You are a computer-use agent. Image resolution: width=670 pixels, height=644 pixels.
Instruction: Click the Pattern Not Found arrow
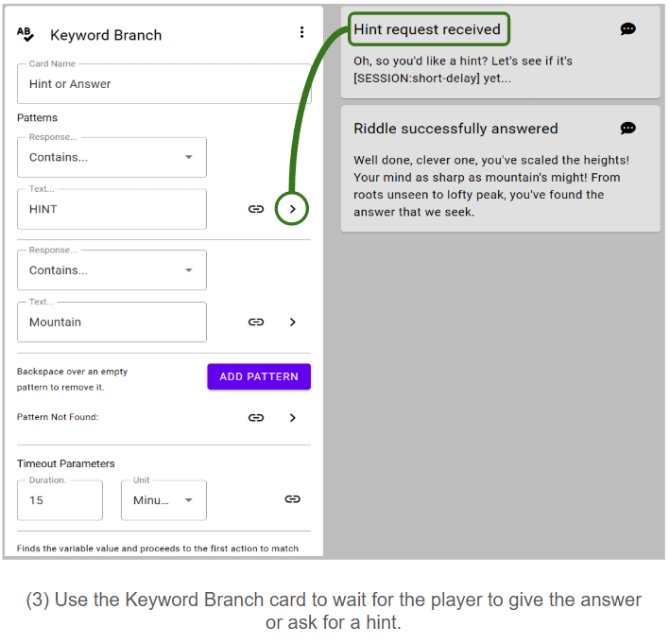coord(293,417)
